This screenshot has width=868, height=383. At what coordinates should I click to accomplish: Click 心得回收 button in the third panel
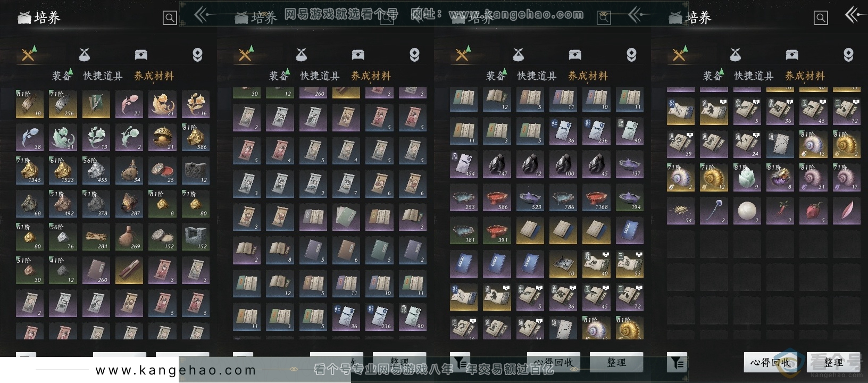[x=554, y=363]
